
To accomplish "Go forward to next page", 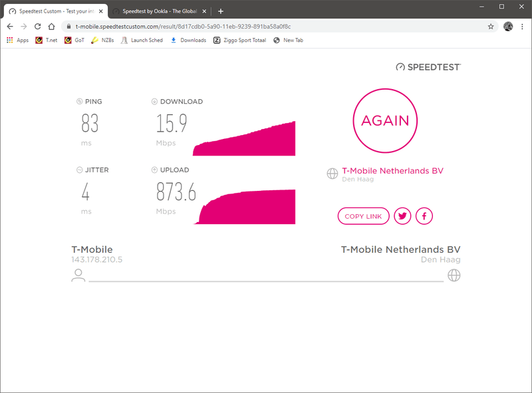I will point(24,27).
